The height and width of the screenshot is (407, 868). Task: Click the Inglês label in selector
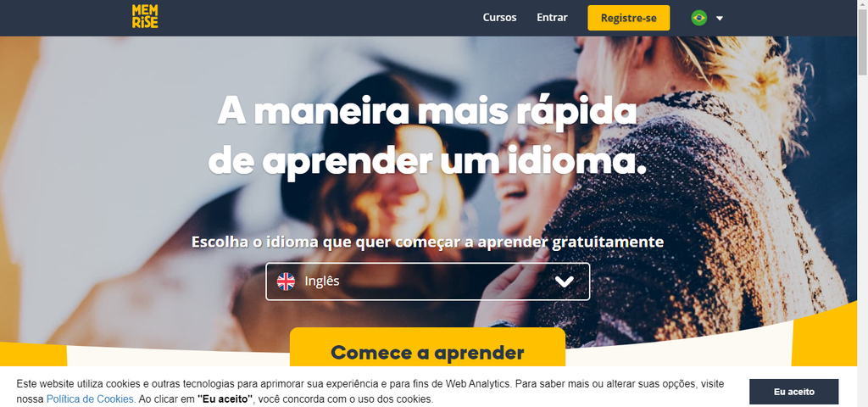pos(321,282)
